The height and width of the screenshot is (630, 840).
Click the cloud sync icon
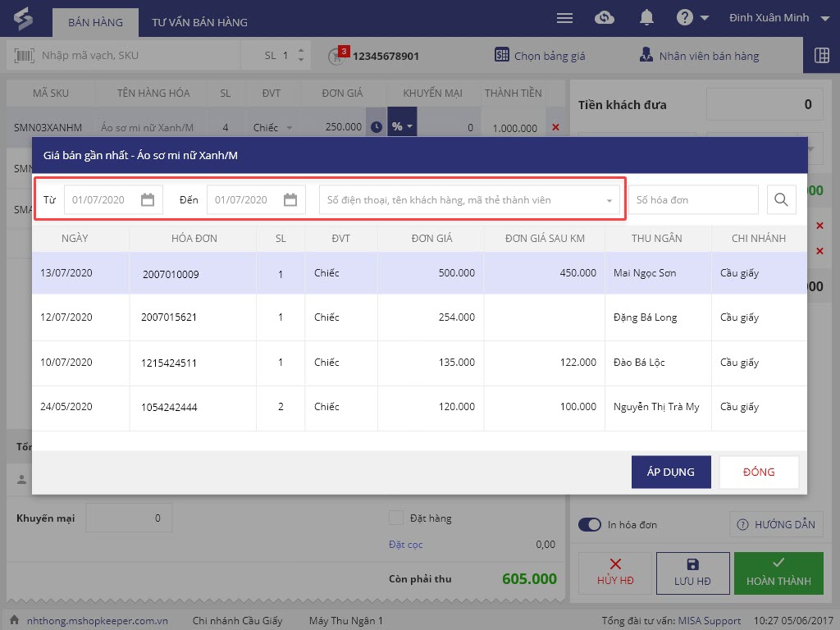(x=605, y=18)
